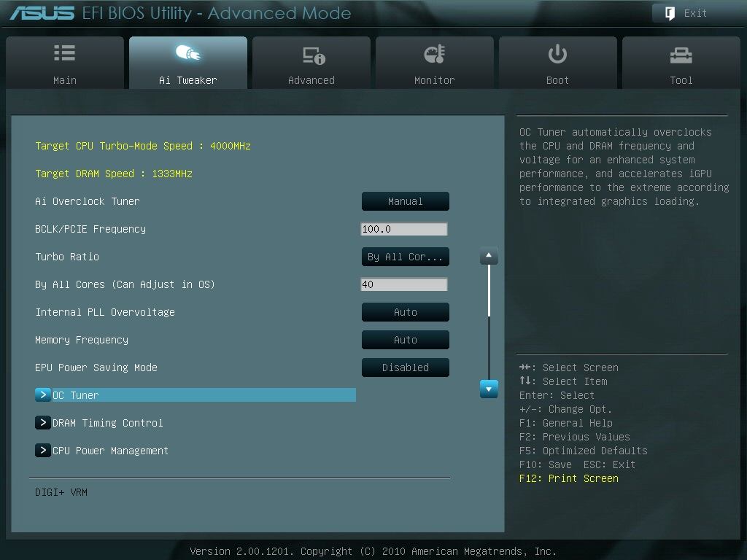Select the Turbo Ratio label
The image size is (747, 560).
click(67, 257)
